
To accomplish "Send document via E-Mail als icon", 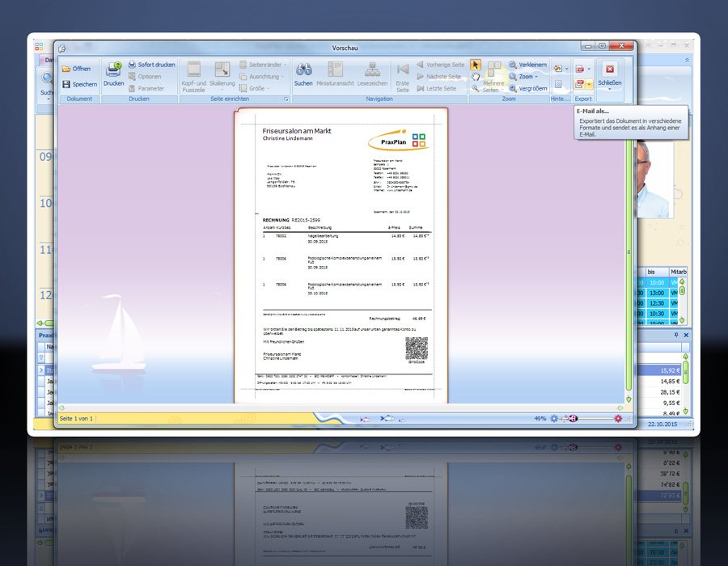I will [x=579, y=84].
